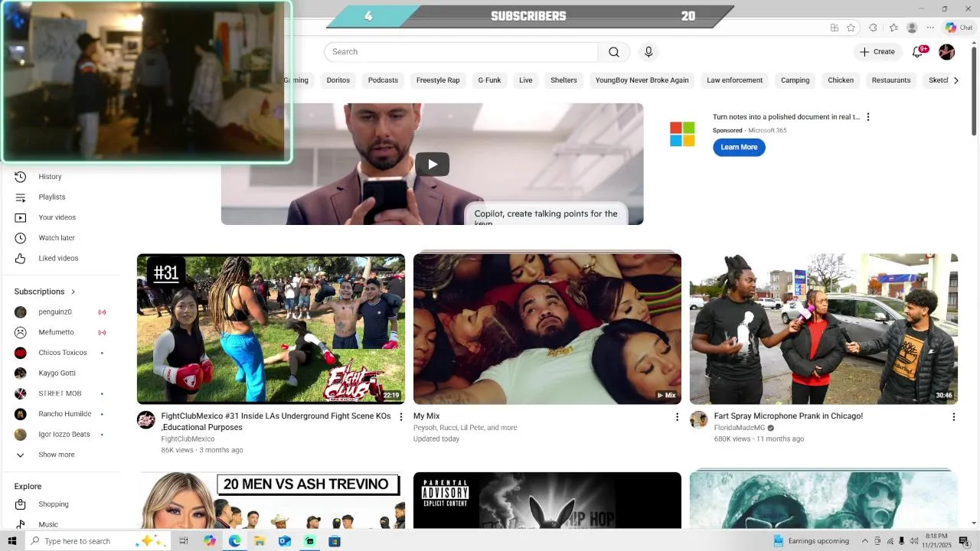This screenshot has height=551, width=980.
Task: Add page to favorites star icon
Action: coord(851,28)
